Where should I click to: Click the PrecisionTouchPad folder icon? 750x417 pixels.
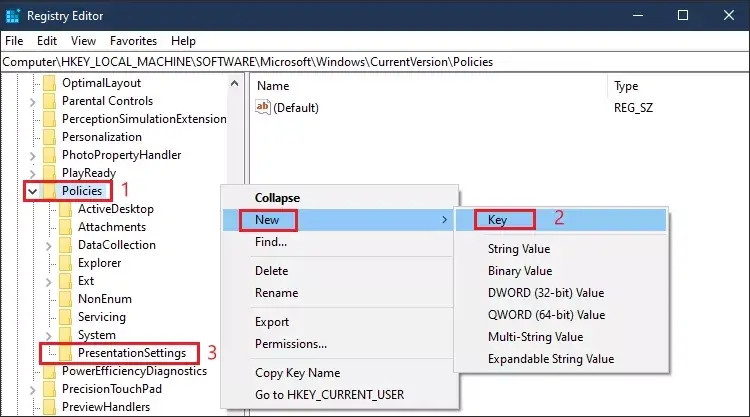tap(49, 389)
